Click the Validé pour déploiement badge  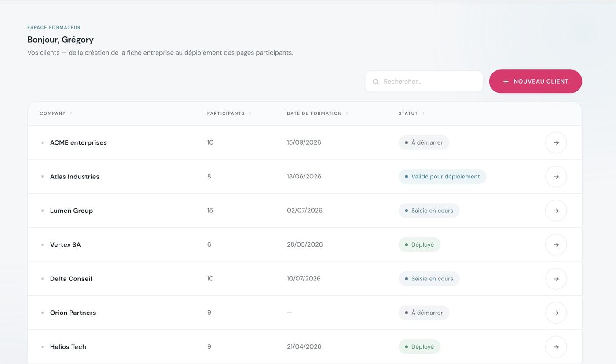tap(442, 177)
